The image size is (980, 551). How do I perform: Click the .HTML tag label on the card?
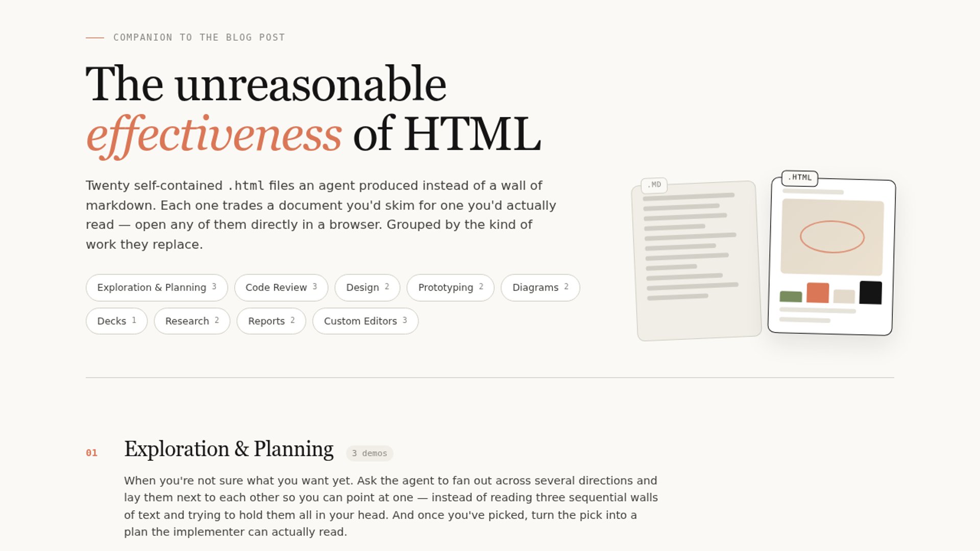tap(800, 178)
